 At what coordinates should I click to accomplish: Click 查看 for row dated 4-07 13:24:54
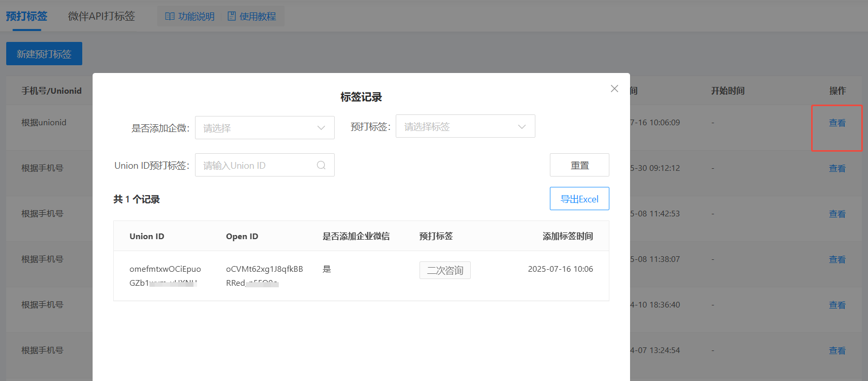[837, 350]
